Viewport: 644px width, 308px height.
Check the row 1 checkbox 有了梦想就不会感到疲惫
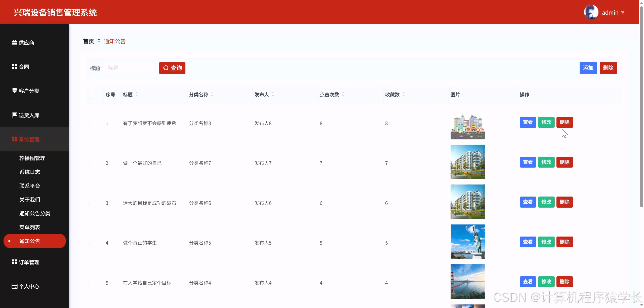point(91,123)
